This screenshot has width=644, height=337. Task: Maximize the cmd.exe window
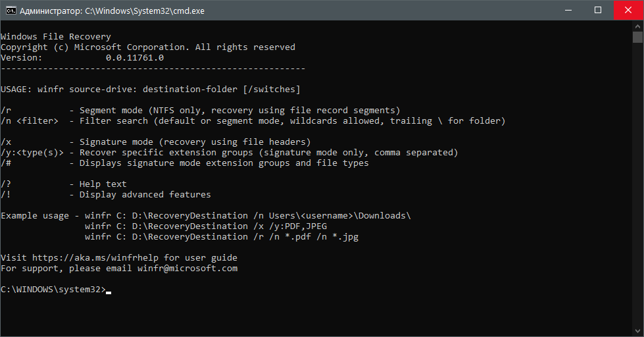coord(598,11)
